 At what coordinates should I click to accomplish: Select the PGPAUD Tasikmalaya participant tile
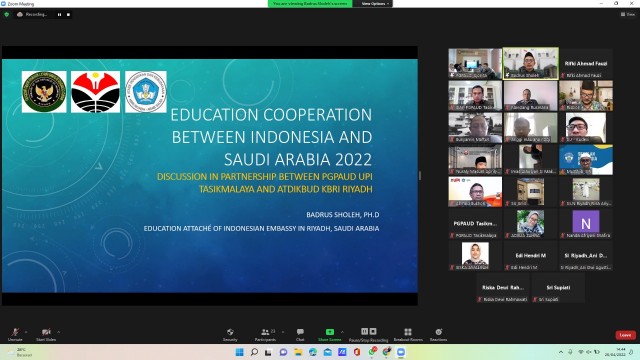[x=475, y=223]
